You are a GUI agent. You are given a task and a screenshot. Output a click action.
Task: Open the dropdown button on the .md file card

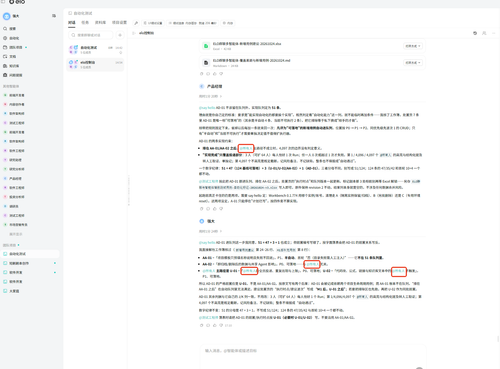[413, 63]
